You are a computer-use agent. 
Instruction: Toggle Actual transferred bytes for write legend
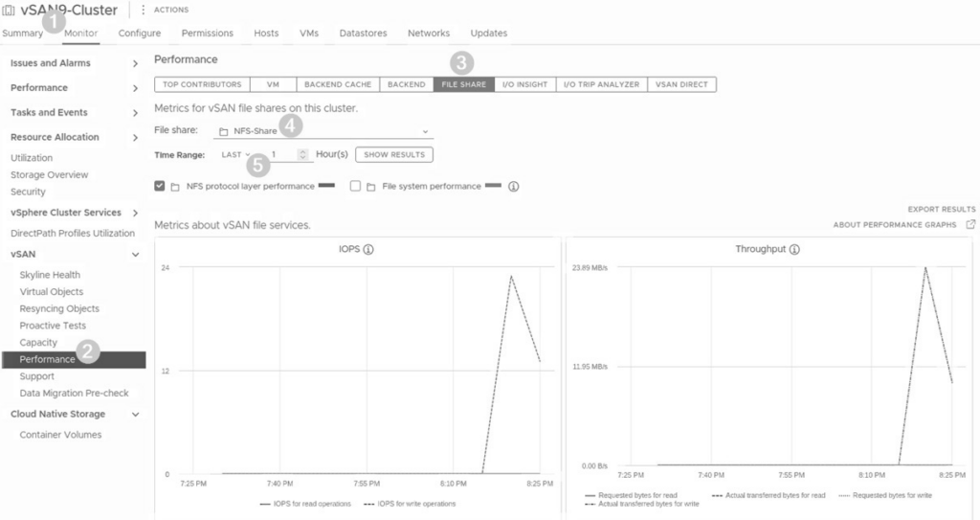point(642,504)
